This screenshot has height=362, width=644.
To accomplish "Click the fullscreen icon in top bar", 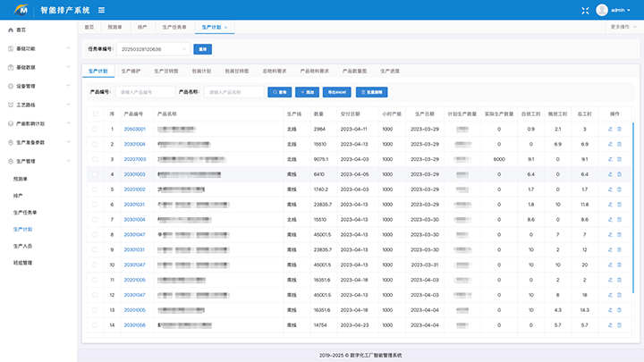I will click(586, 10).
